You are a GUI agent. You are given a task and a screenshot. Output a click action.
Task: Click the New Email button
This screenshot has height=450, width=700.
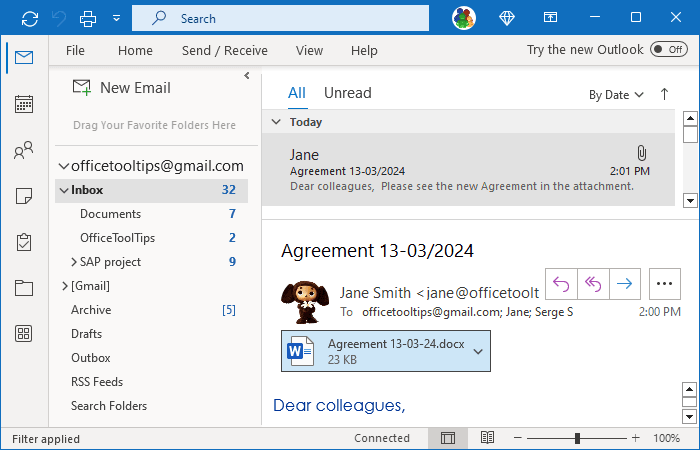point(121,88)
